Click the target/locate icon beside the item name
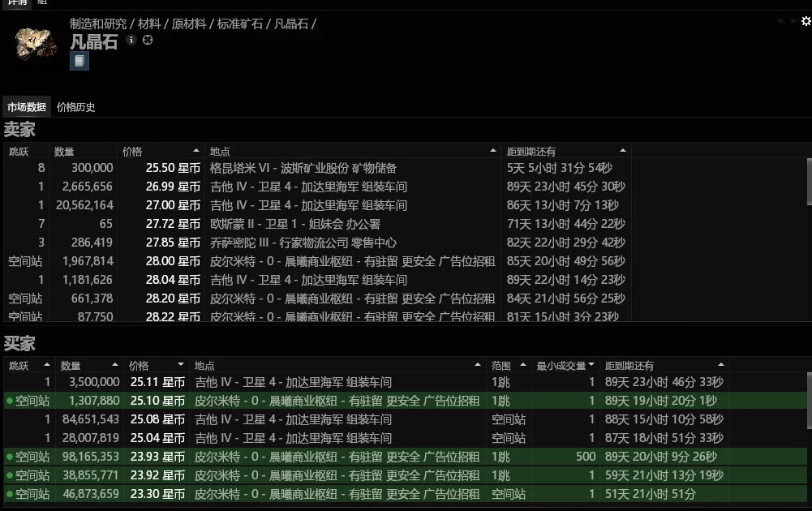This screenshot has width=812, height=511. point(148,40)
